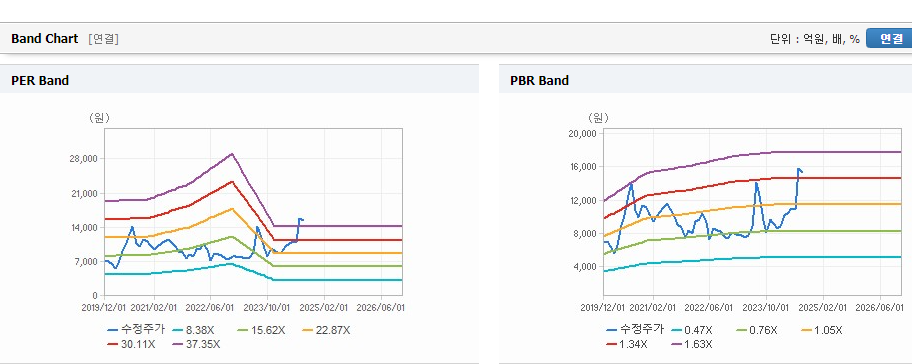Viewport: 912px width, 364px height.
Task: Click the 14,000 axis label in PER chart
Action: pyautogui.click(x=84, y=227)
